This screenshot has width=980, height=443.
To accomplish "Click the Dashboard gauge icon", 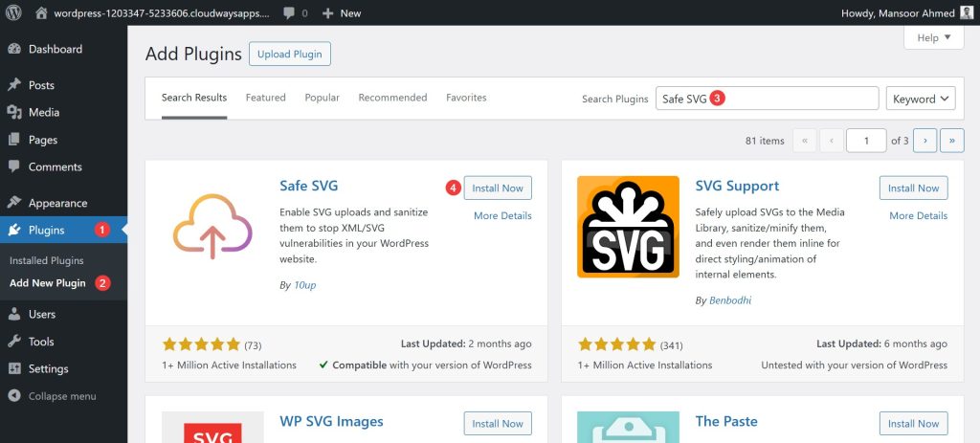I will coord(14,49).
